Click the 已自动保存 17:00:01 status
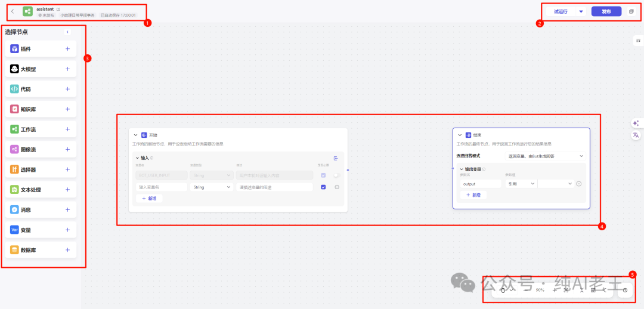This screenshot has width=644, height=309. click(x=118, y=15)
